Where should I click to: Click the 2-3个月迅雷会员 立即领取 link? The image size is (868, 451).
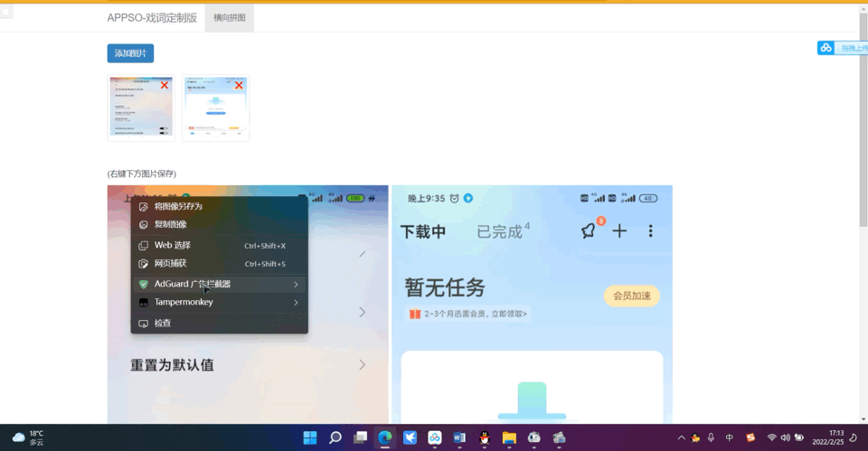(467, 314)
